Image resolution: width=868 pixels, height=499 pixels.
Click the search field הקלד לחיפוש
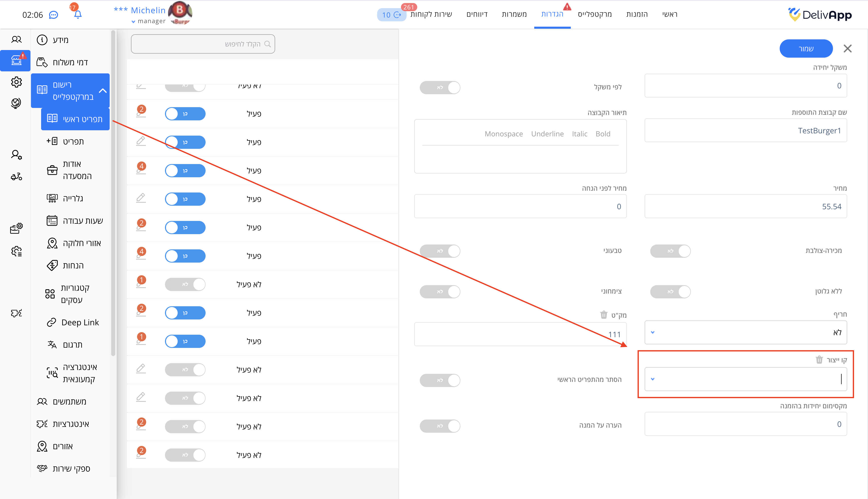click(x=203, y=44)
